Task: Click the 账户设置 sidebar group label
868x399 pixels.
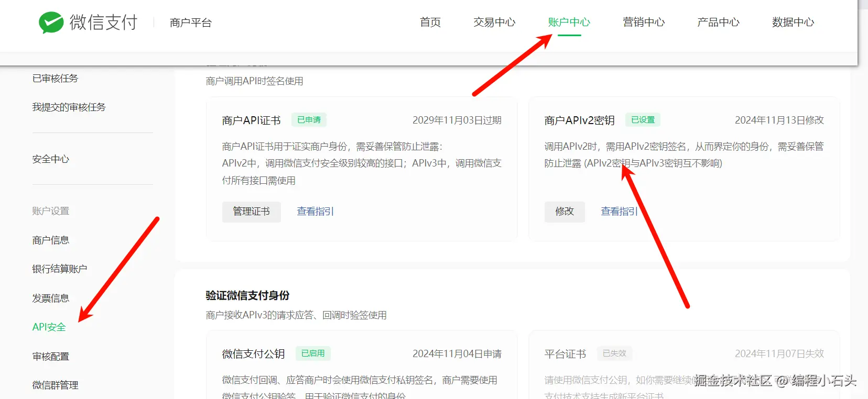Action: 50,211
